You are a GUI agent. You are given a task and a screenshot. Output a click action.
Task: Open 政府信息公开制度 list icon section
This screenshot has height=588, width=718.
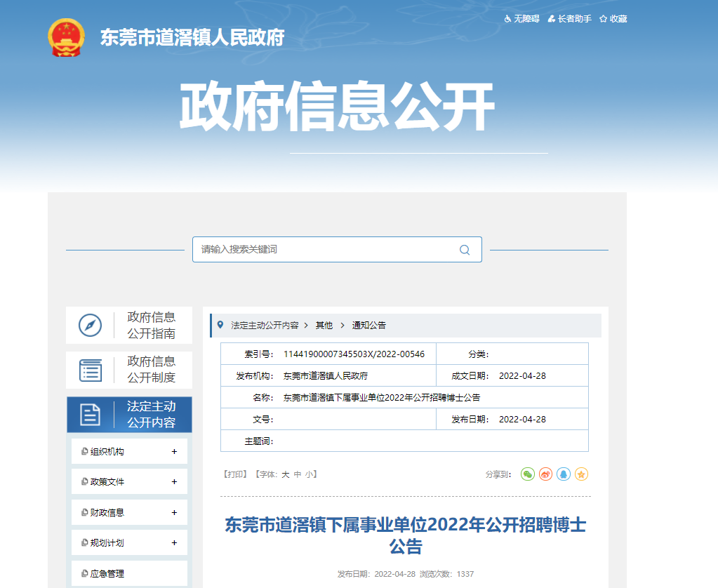click(91, 370)
